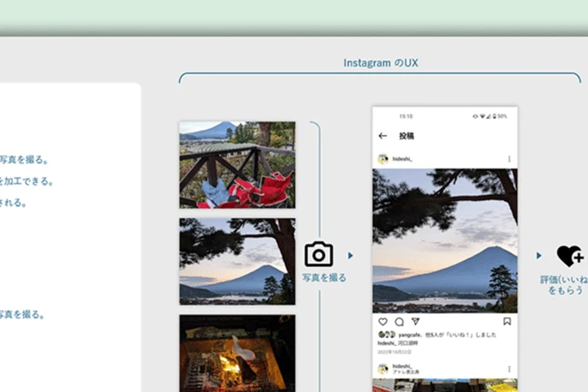588x392 pixels.
Task: Click the 評価(いいね をもらう label
Action: pos(564,285)
